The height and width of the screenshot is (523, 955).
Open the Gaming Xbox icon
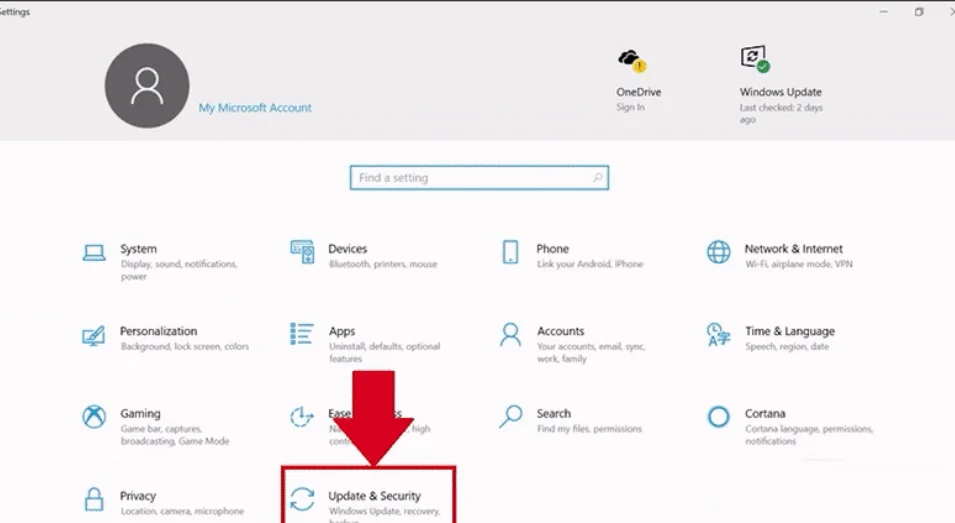[94, 416]
